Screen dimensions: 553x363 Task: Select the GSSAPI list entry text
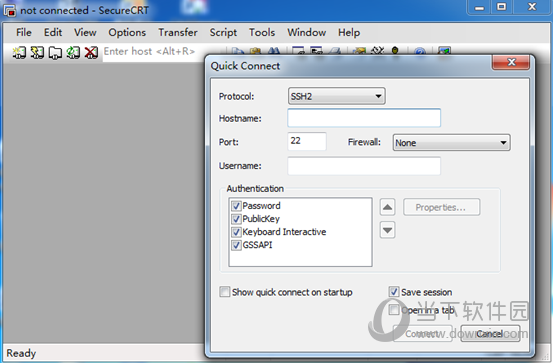click(x=257, y=245)
